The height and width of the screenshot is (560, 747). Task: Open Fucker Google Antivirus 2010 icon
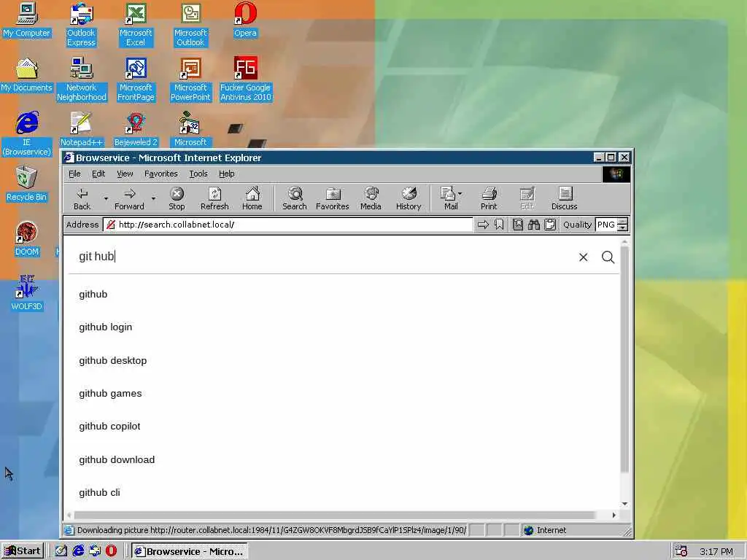(x=245, y=79)
